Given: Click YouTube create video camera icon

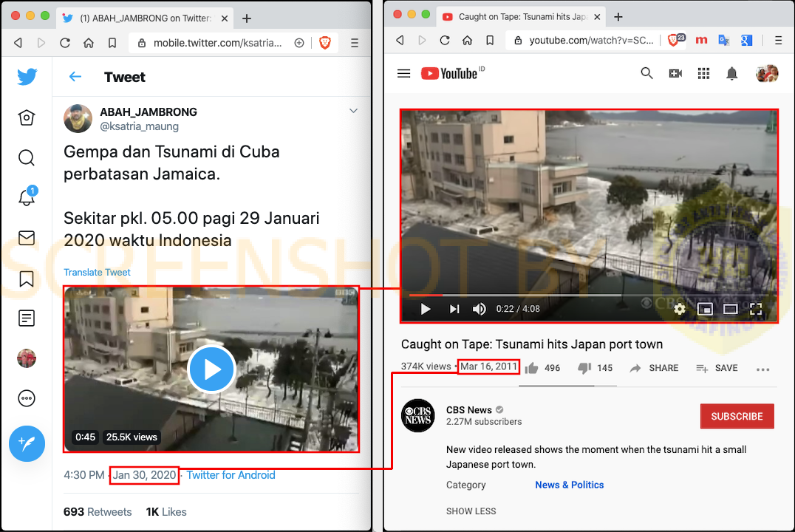Looking at the screenshot, I should point(675,74).
